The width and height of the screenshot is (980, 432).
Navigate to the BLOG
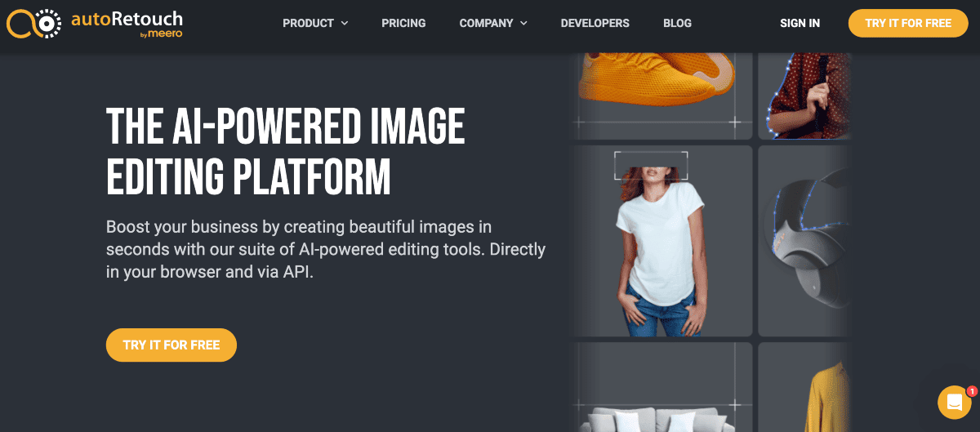click(677, 23)
